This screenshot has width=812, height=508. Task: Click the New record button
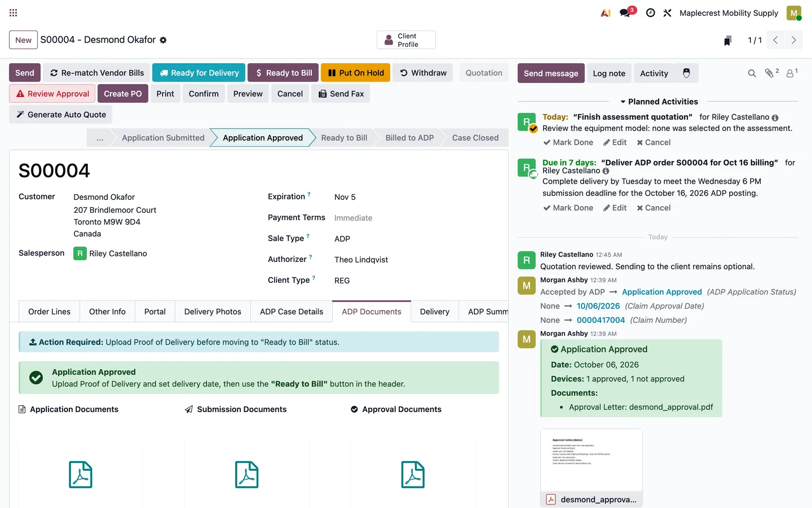pos(24,40)
